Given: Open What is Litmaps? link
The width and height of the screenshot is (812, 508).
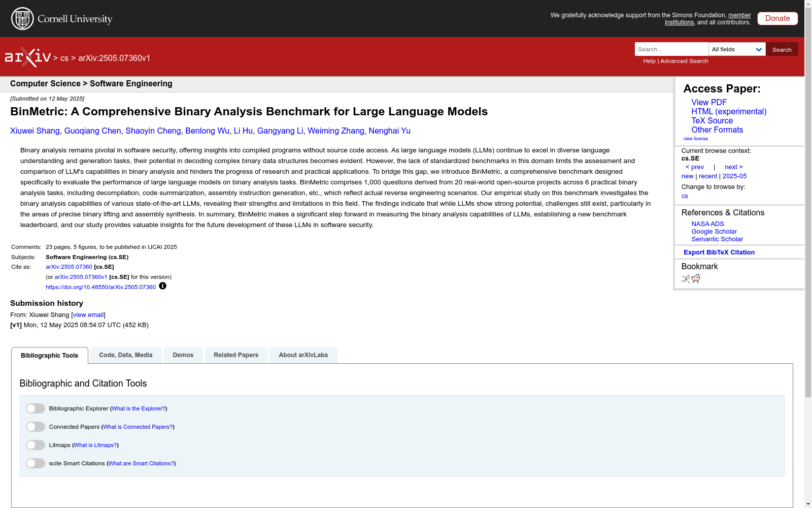Looking at the screenshot, I should (95, 445).
